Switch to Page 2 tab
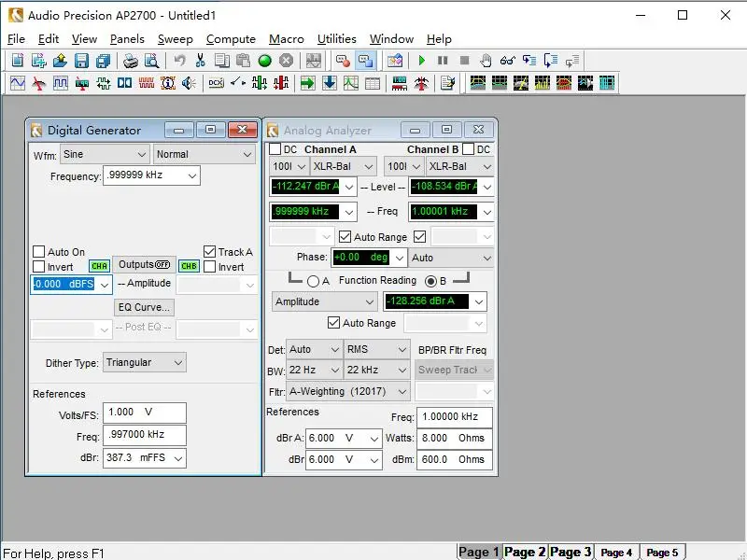This screenshot has height=560, width=747. (525, 552)
